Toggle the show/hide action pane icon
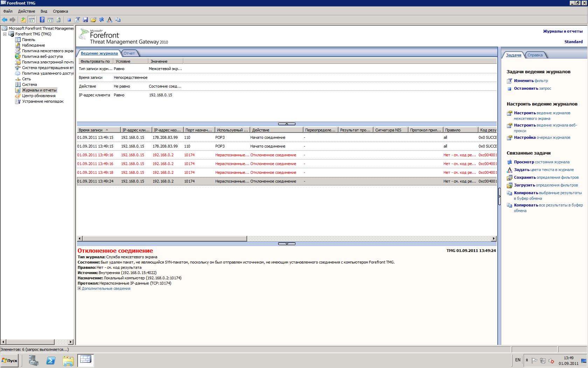 click(x=50, y=20)
